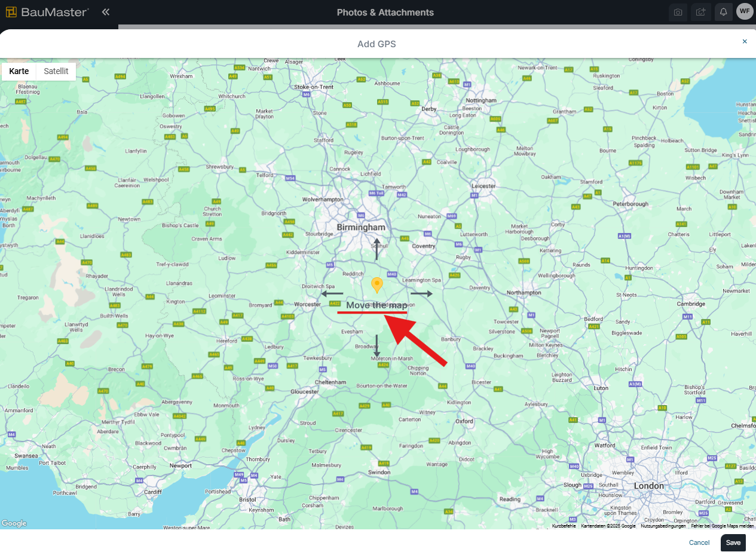
Task: Collapse sidebar with double chevron icon
Action: point(106,12)
